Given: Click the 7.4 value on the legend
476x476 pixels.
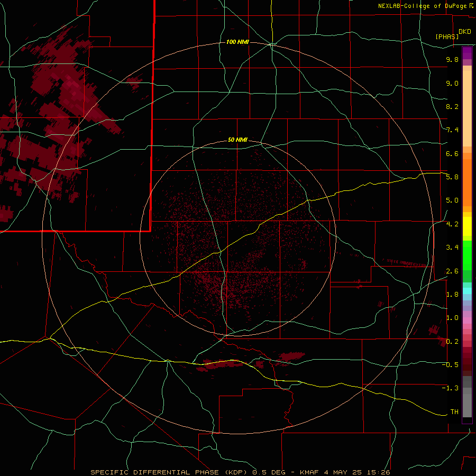Looking at the screenshot, I should point(452,130).
